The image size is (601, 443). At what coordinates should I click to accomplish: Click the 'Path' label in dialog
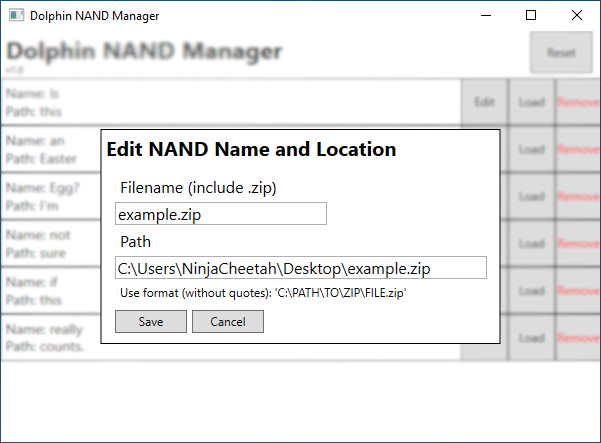click(x=135, y=242)
